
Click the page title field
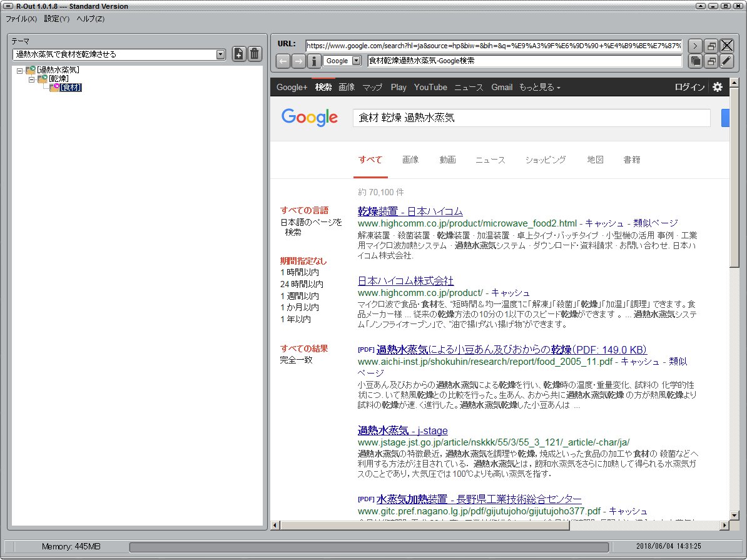click(525, 61)
